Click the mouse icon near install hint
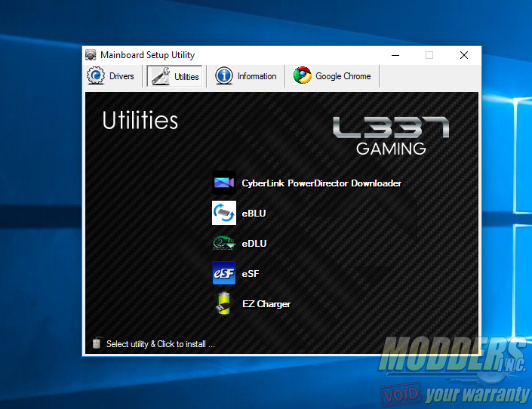The height and width of the screenshot is (409, 532). point(97,343)
